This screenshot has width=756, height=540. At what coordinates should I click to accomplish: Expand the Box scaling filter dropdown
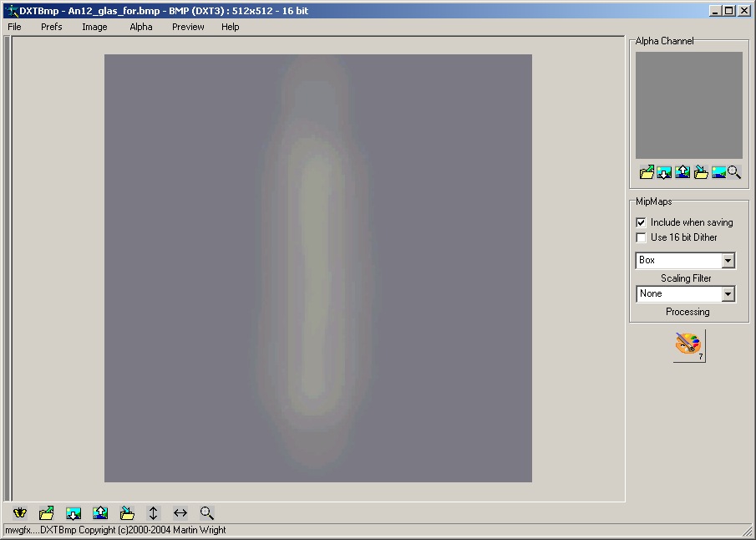(x=728, y=261)
